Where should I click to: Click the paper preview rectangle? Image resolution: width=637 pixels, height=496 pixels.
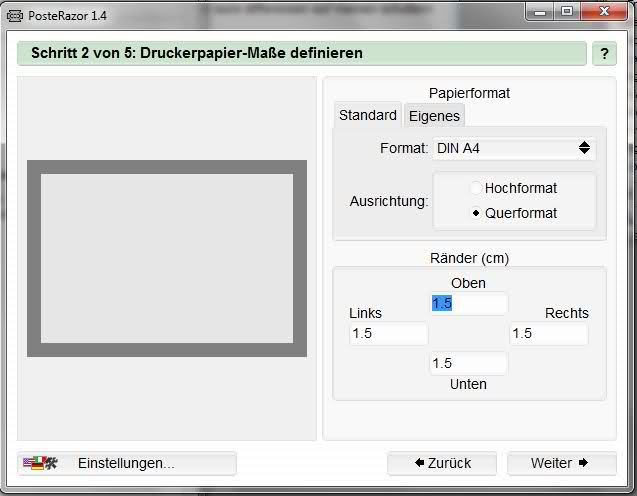167,258
